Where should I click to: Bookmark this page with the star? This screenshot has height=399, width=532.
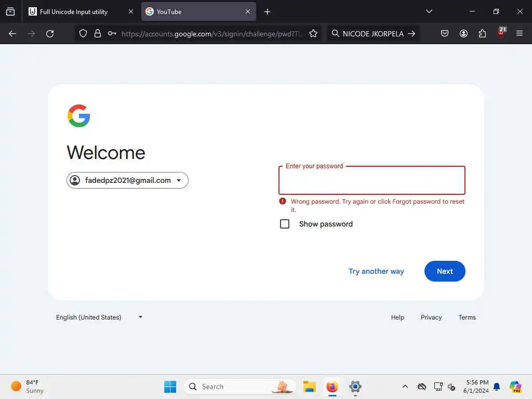coord(313,34)
